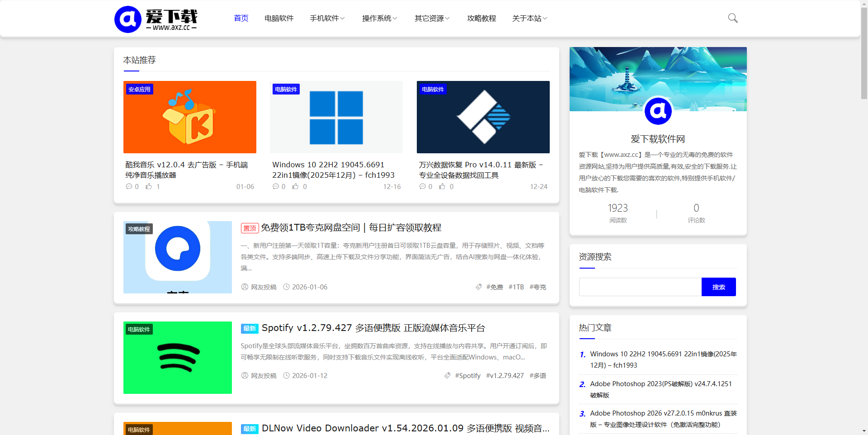Open the 酷我音乐 orange thumbnail image
The width and height of the screenshot is (868, 435).
tap(190, 117)
